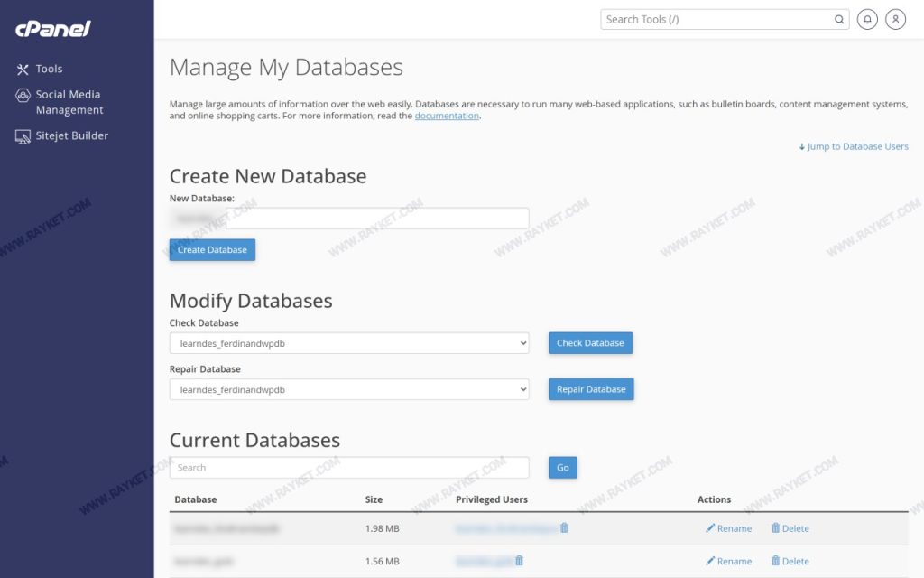Jump to Database Users
This screenshot has height=578, width=924.
pos(854,146)
